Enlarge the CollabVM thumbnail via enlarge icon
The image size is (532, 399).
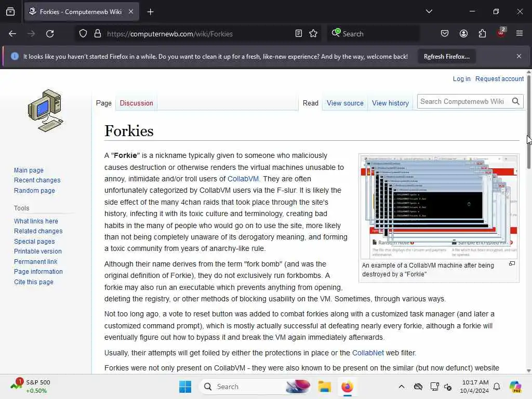click(x=512, y=263)
